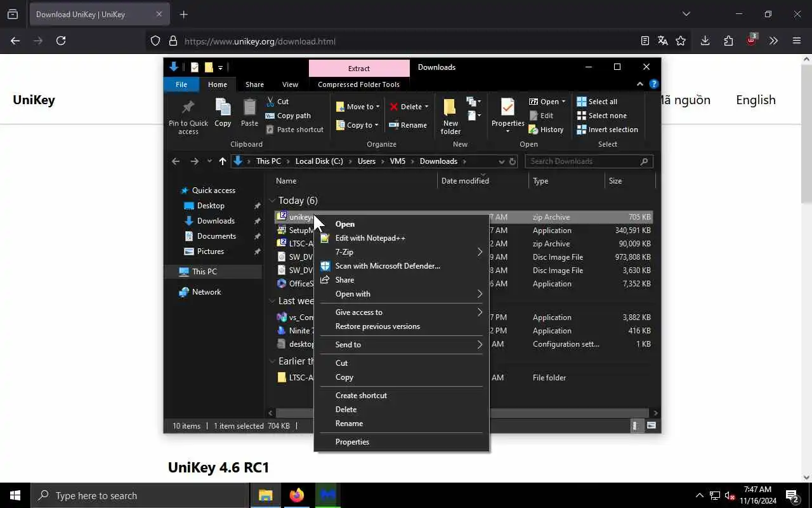The width and height of the screenshot is (812, 508).
Task: Open Desktop in Quick access
Action: [x=211, y=206]
